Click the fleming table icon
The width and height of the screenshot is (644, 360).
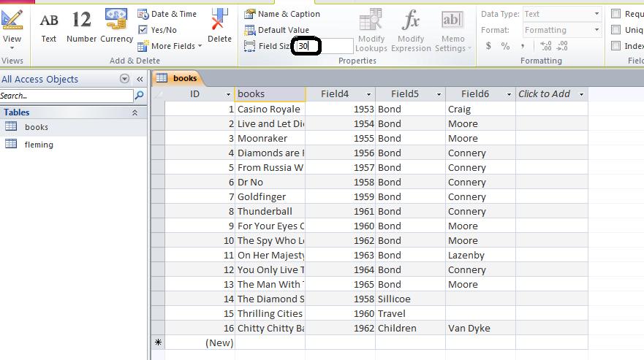tap(11, 144)
